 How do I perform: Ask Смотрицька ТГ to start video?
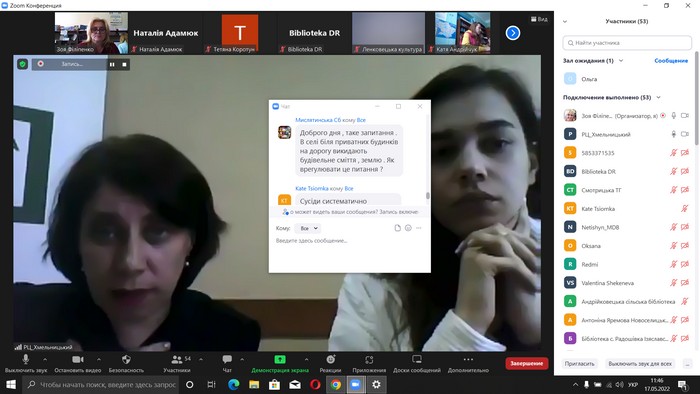pos(685,190)
